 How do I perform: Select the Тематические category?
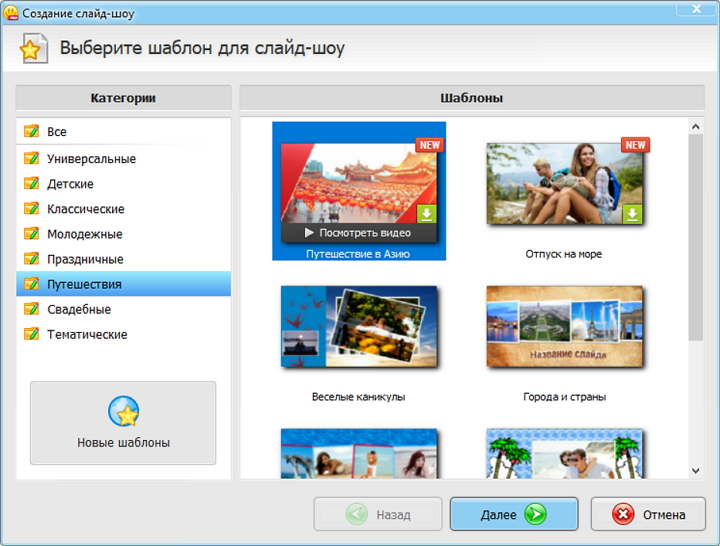pos(124,334)
